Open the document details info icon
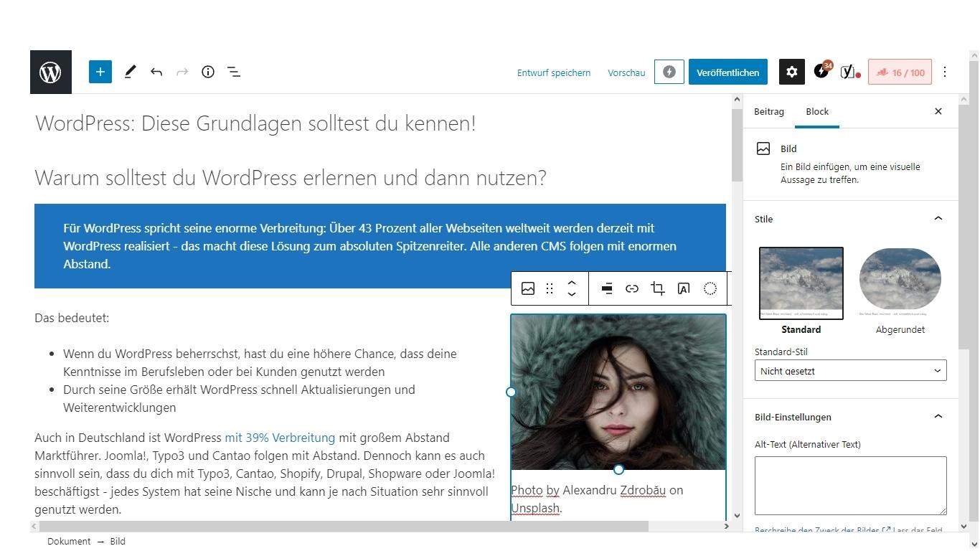This screenshot has width=980, height=551. (x=208, y=72)
